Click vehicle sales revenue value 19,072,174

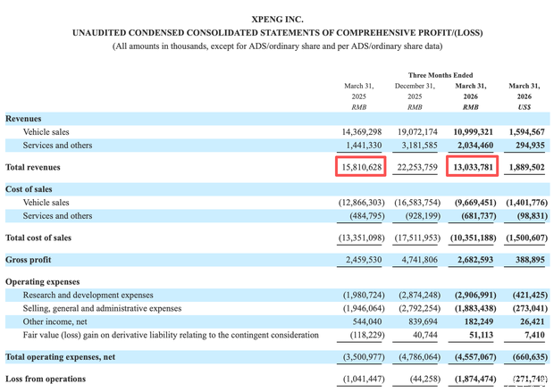coord(417,132)
